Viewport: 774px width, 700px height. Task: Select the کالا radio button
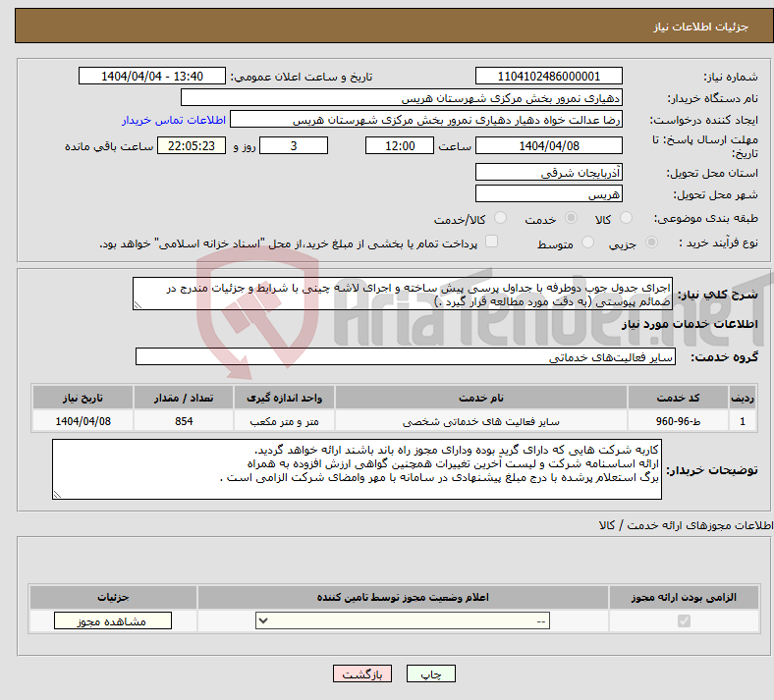click(626, 218)
